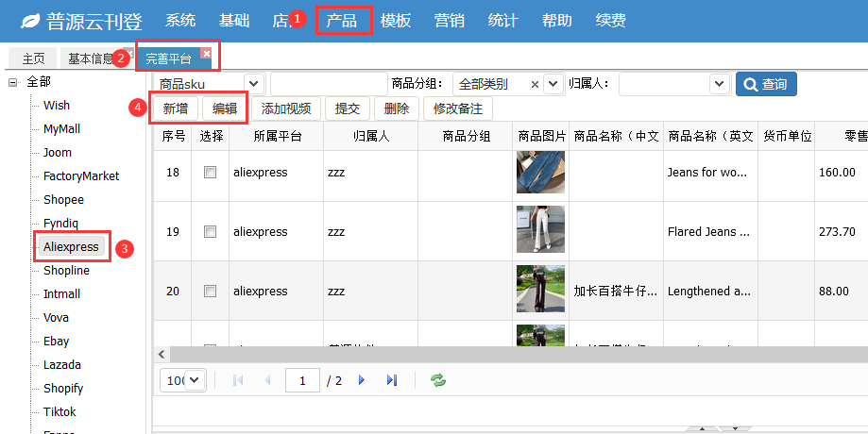
Task: Click the blue jeans product thumbnail
Action: tap(540, 172)
